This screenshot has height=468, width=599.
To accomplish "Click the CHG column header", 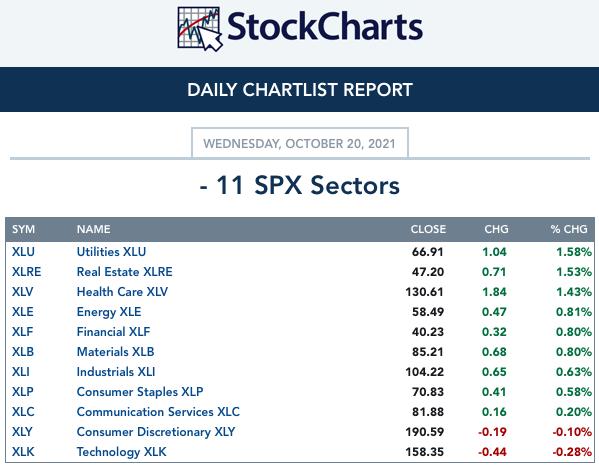I will (x=496, y=229).
